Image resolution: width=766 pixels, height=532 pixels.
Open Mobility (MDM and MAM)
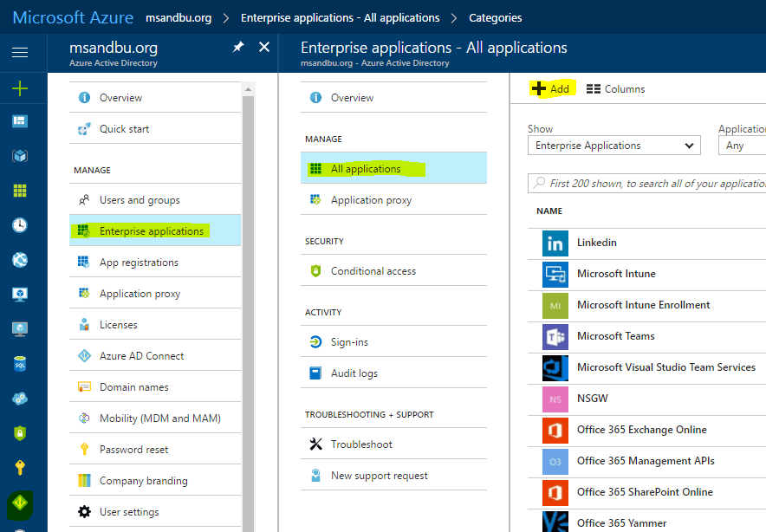point(155,418)
